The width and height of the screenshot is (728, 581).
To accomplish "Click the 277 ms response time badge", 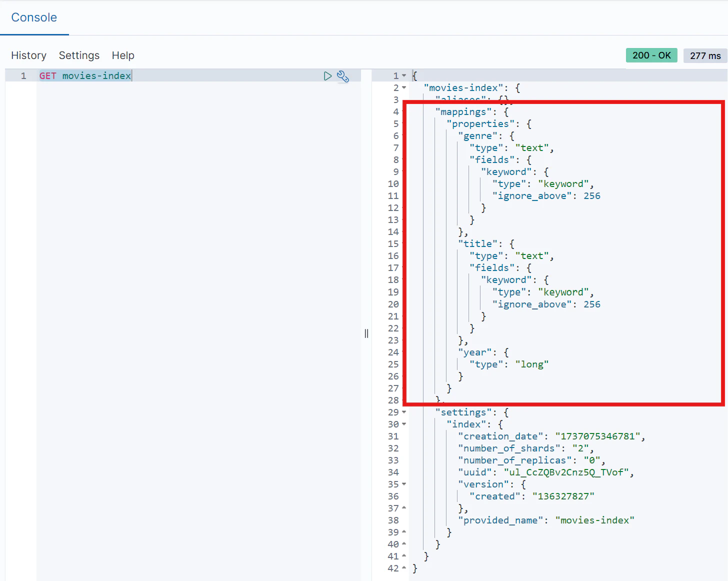I will coord(705,55).
